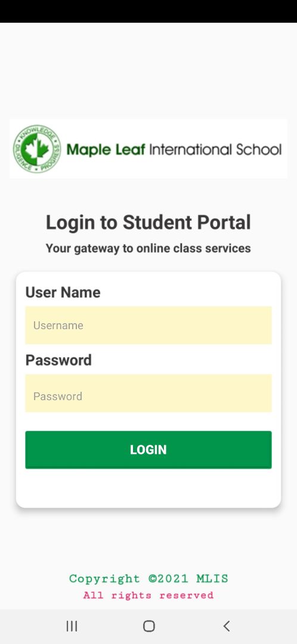The width and height of the screenshot is (297, 644).
Task: Click the "Login to Student Portal" heading
Action: pyautogui.click(x=148, y=222)
